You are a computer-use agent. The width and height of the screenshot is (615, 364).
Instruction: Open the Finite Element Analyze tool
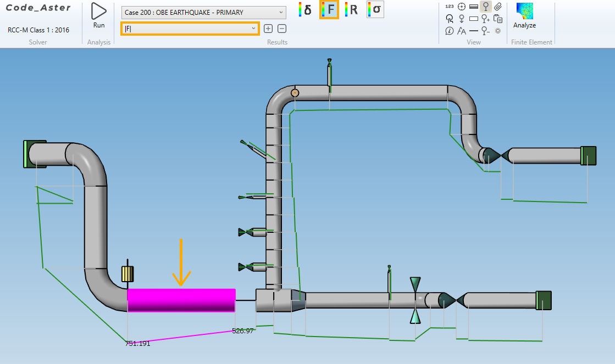(524, 15)
